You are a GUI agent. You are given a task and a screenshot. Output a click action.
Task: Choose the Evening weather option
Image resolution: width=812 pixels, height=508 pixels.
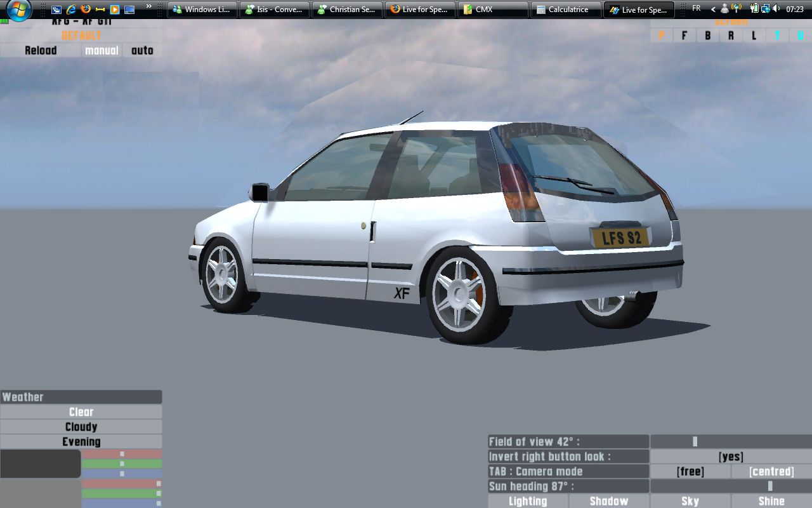pos(81,442)
